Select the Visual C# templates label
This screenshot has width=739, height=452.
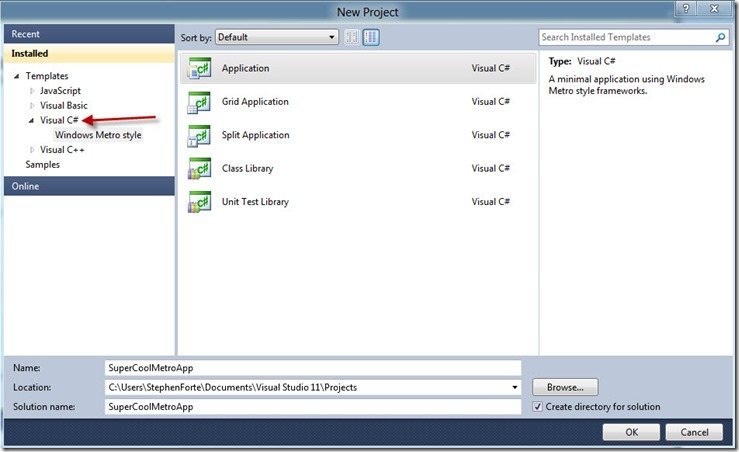coord(59,120)
